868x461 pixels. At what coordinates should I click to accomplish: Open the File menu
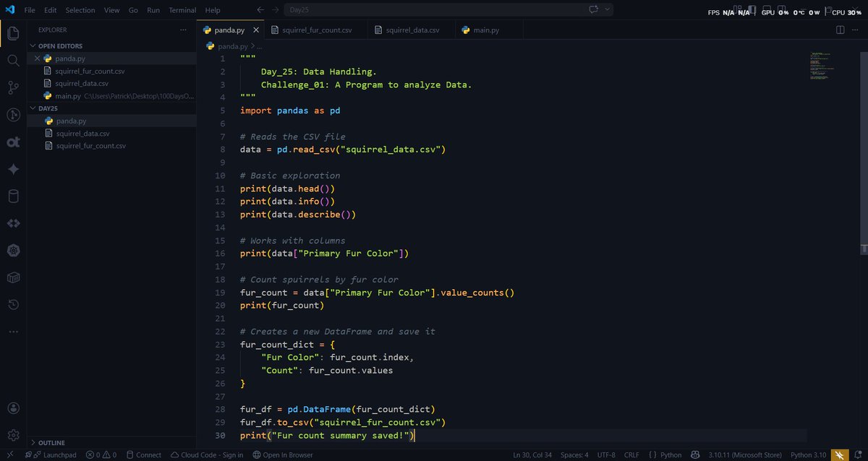pyautogui.click(x=30, y=10)
